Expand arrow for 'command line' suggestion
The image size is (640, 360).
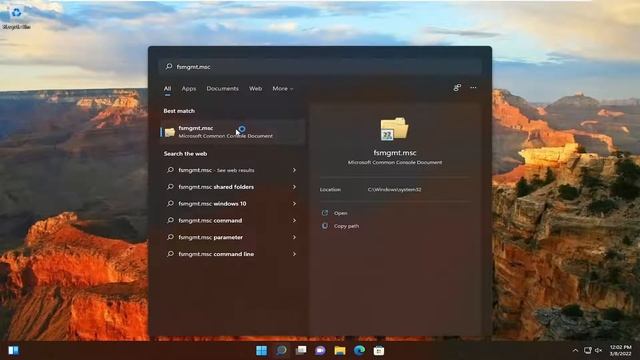pyautogui.click(x=294, y=253)
